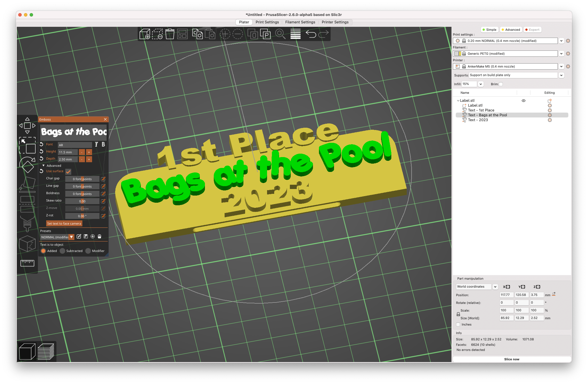588x384 pixels.
Task: Select the Subtracted radio option
Action: pyautogui.click(x=62, y=251)
